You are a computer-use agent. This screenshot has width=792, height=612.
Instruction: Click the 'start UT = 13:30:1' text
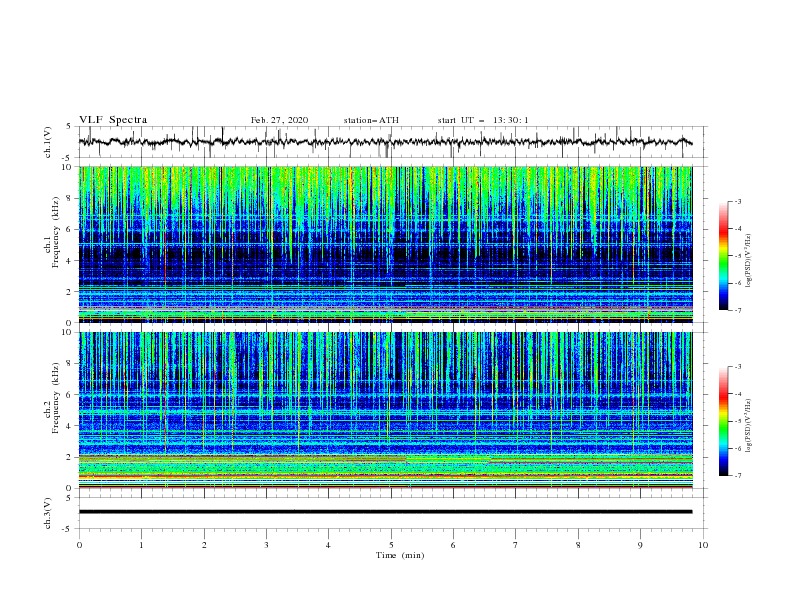tap(483, 120)
